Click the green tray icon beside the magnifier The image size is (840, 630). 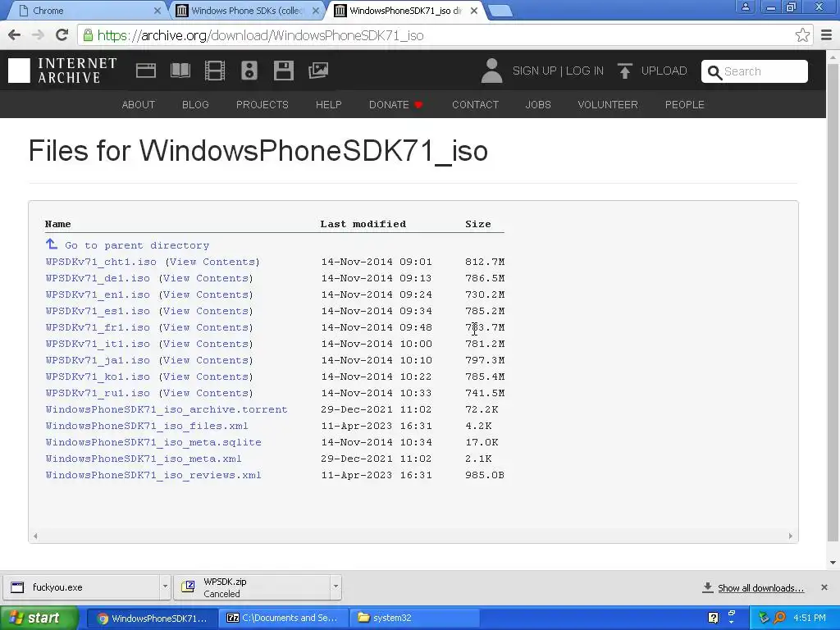pyautogui.click(x=765, y=619)
